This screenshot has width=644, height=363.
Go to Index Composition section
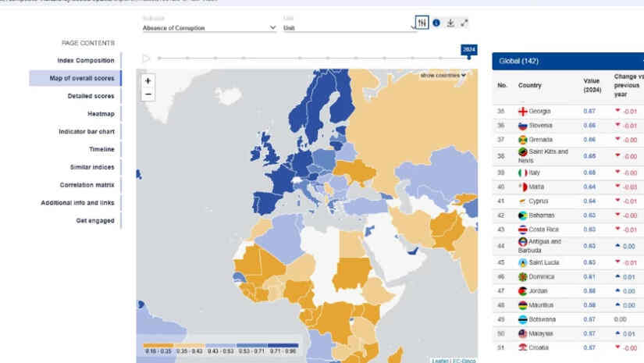tap(86, 60)
